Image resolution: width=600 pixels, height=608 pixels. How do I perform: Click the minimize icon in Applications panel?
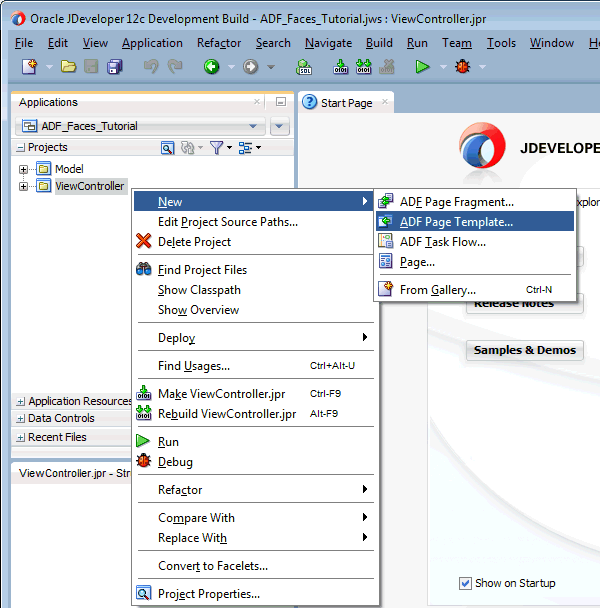(281, 102)
